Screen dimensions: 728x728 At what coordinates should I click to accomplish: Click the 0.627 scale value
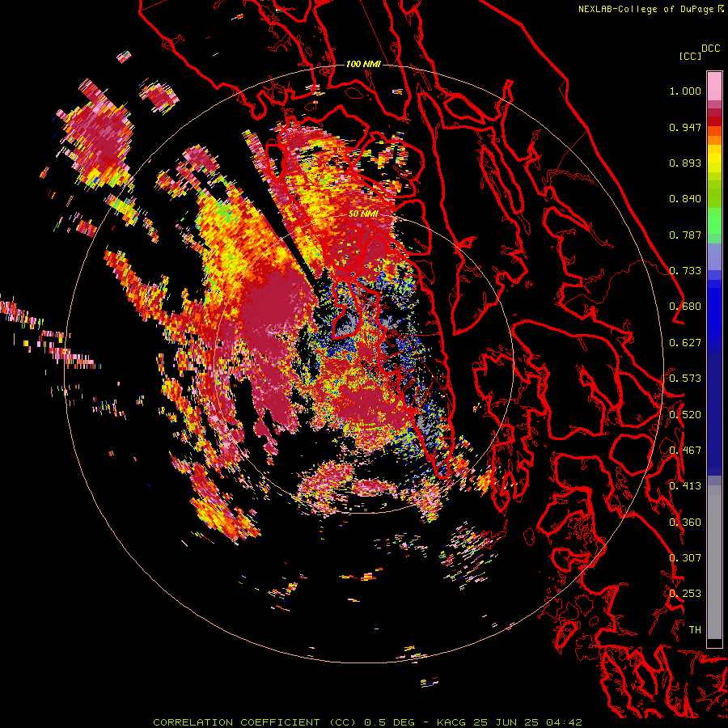(x=685, y=343)
